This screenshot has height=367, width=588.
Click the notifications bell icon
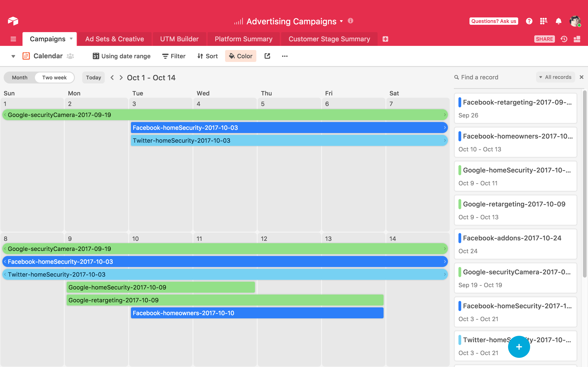[558, 20]
